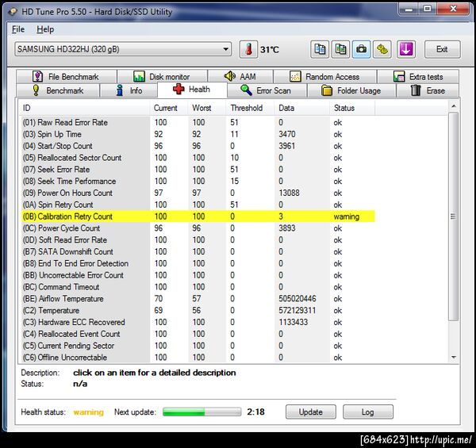Copy info to clipboard icon

coord(320,49)
